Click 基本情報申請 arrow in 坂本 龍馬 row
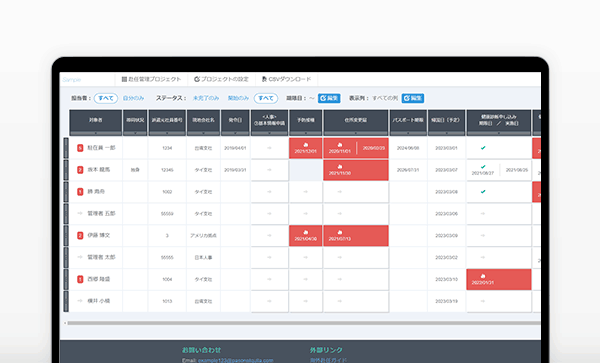This screenshot has width=600, height=363. coord(269,170)
